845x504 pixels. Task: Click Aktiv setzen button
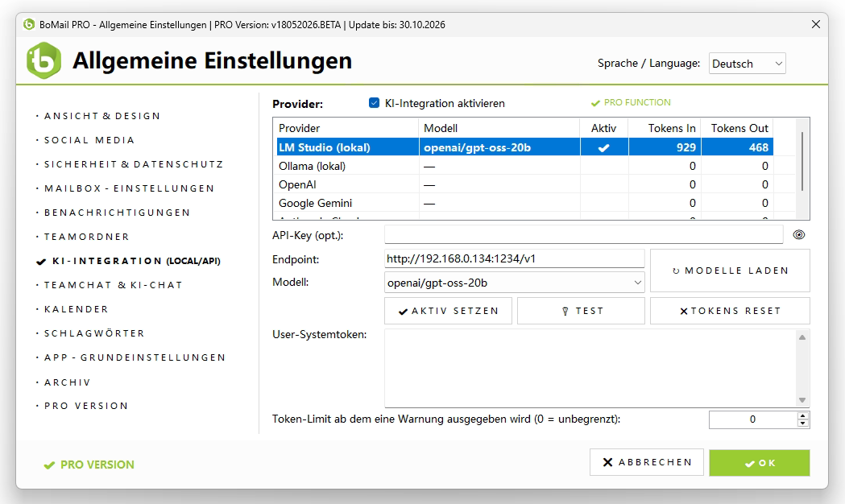click(448, 311)
